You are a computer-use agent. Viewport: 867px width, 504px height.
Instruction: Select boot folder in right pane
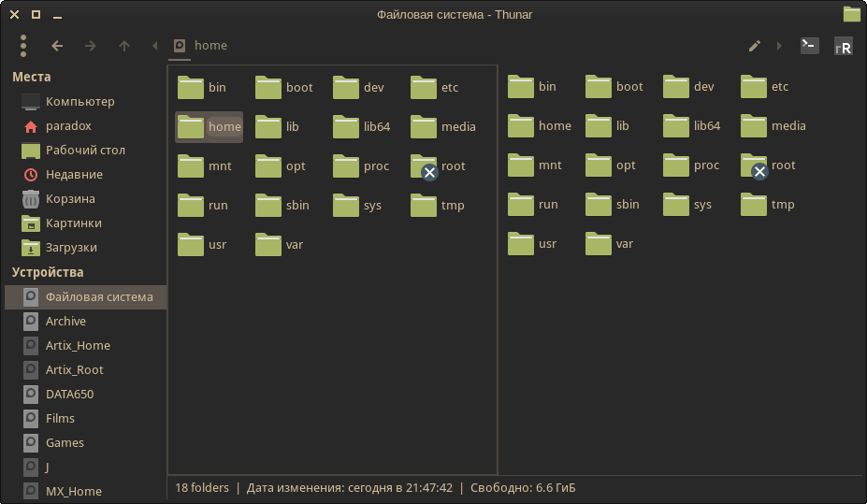(614, 86)
